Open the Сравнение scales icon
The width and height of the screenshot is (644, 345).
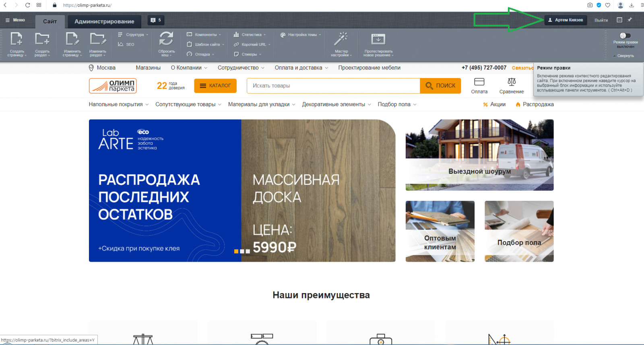click(x=512, y=82)
